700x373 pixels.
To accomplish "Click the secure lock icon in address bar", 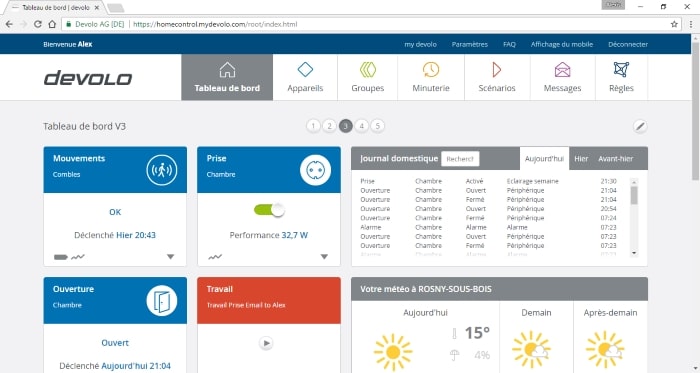I will (x=69, y=24).
